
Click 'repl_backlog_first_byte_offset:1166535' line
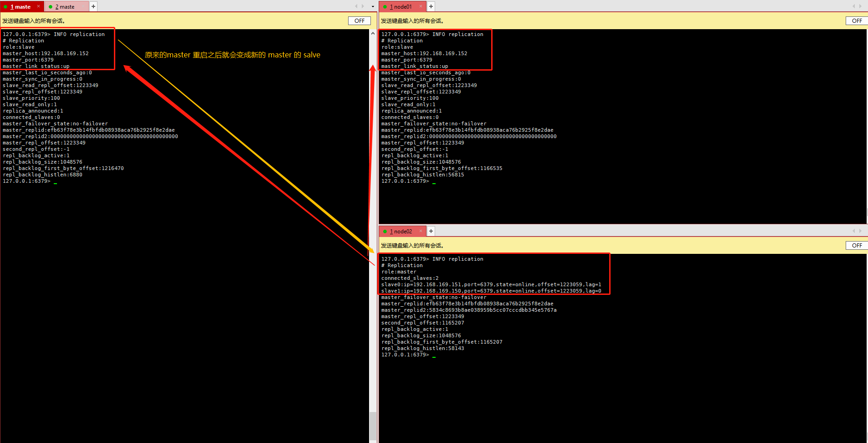pos(442,168)
